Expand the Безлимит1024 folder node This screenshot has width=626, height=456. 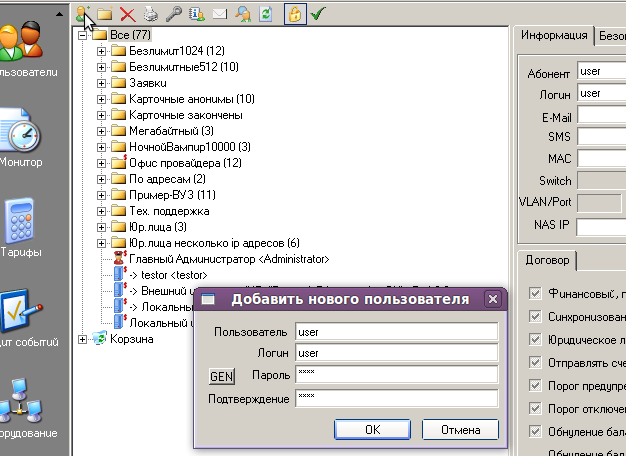click(x=102, y=51)
